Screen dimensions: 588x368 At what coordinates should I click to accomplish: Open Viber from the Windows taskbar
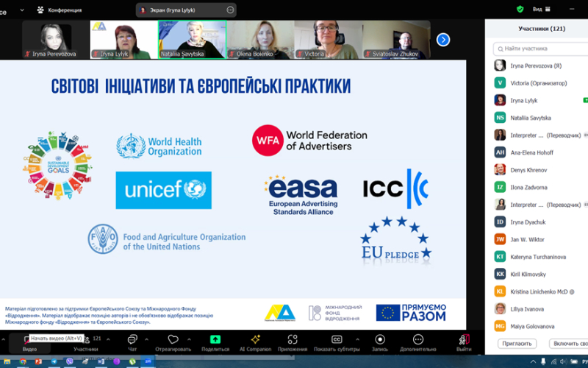(x=70, y=361)
